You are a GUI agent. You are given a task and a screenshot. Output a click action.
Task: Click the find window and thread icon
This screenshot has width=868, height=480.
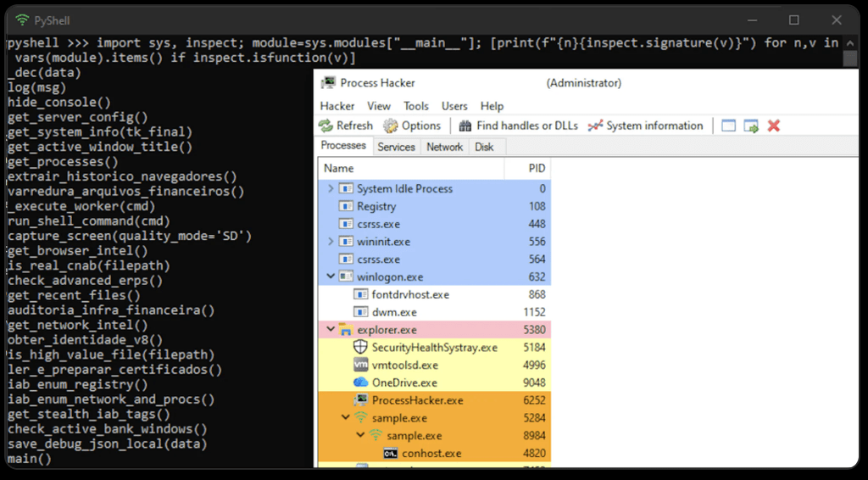(x=751, y=126)
